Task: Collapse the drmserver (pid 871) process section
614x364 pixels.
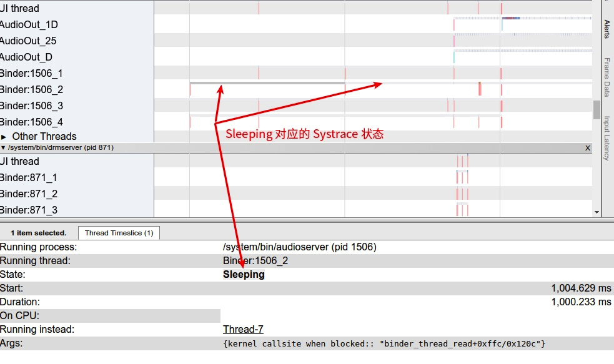Action: click(3, 147)
